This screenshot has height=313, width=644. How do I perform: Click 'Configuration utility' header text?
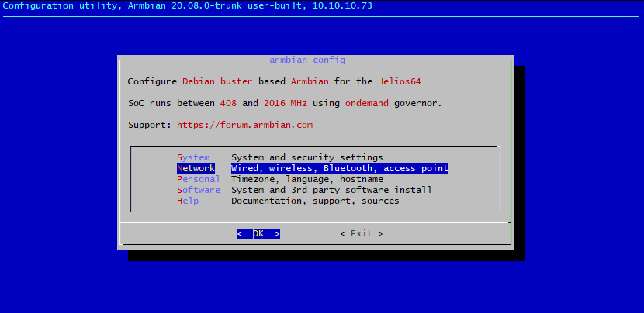point(60,6)
